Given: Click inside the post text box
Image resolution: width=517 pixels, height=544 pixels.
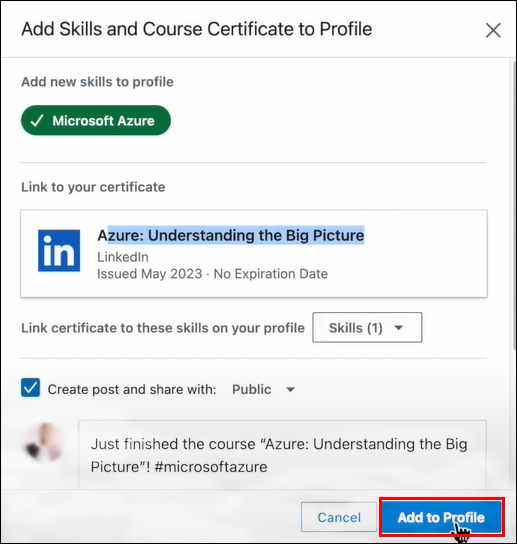Looking at the screenshot, I should [x=282, y=454].
